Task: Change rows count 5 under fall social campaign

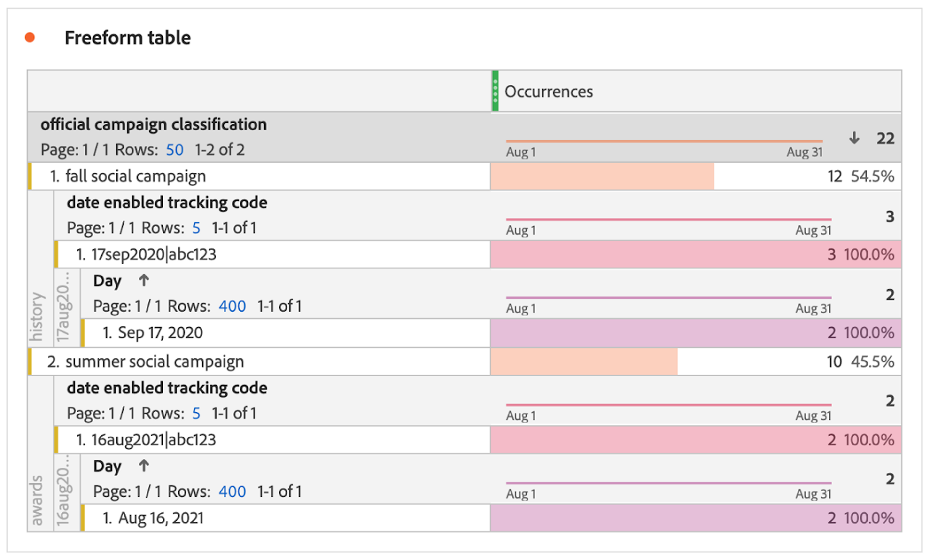Action: [196, 228]
